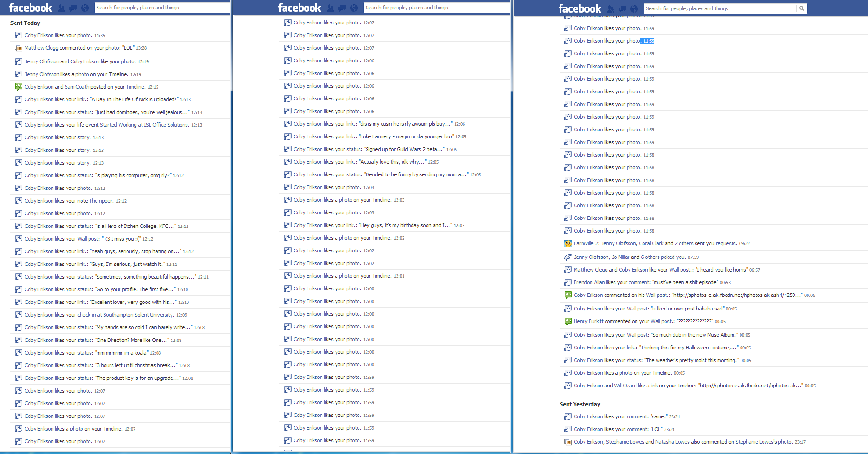This screenshot has height=454, width=868.
Task: Open 'Stephanie Lowes's photo' link
Action: pyautogui.click(x=763, y=442)
